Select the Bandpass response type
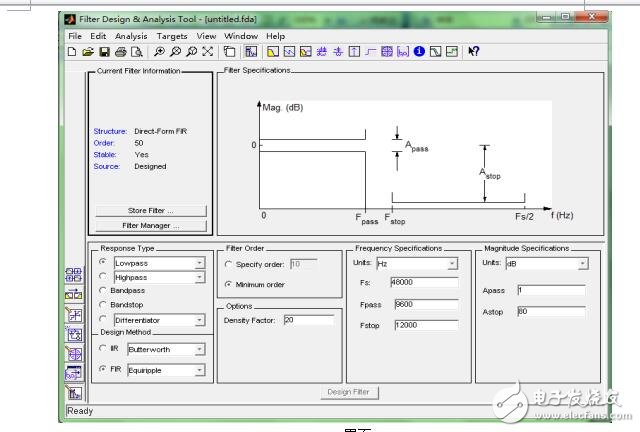The height and width of the screenshot is (432, 640). click(x=104, y=290)
